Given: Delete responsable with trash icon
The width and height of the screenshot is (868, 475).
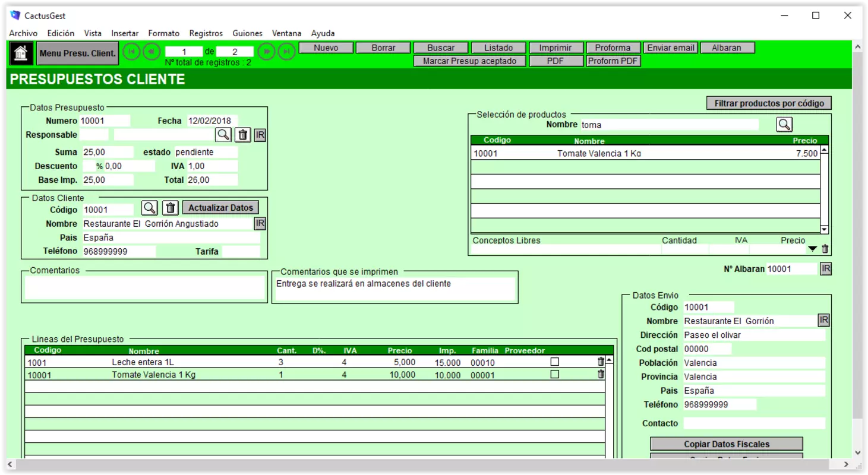Looking at the screenshot, I should 242,135.
